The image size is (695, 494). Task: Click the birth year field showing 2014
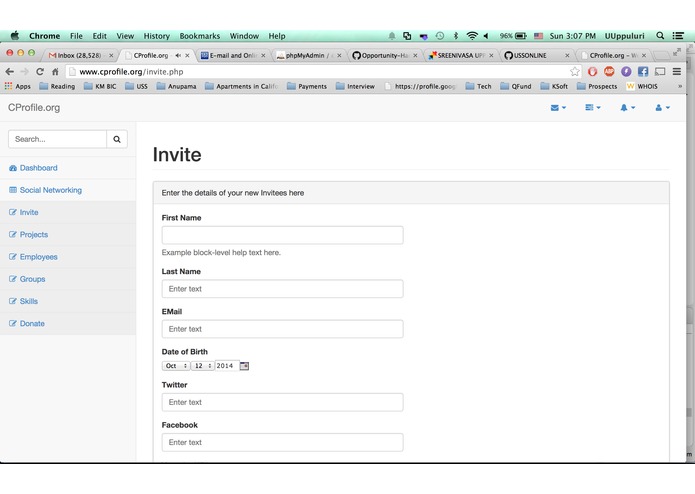tap(227, 366)
